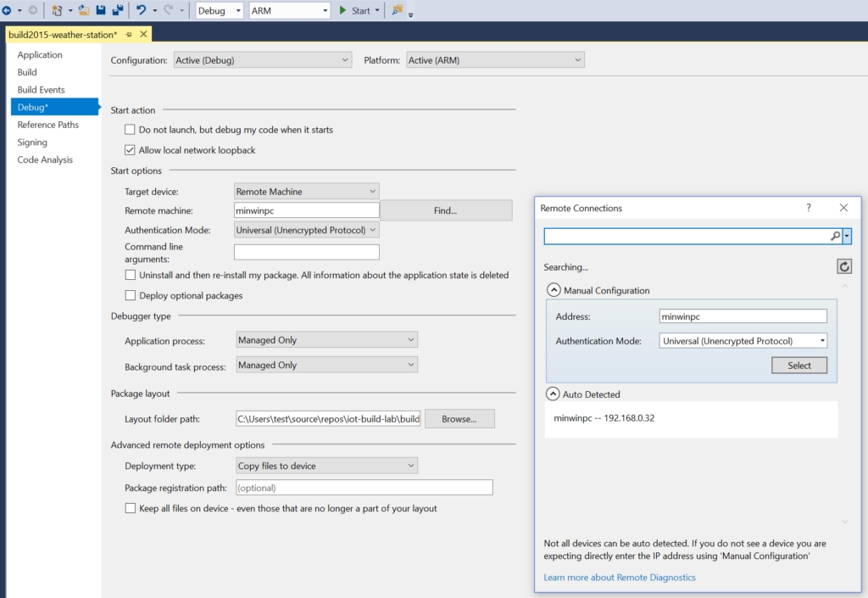Select the Application properties page
This screenshot has height=598, width=868.
40,55
